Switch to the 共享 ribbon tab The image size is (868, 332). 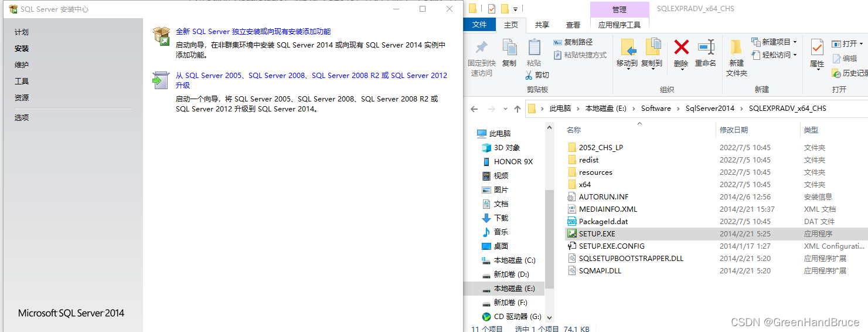[x=542, y=25]
